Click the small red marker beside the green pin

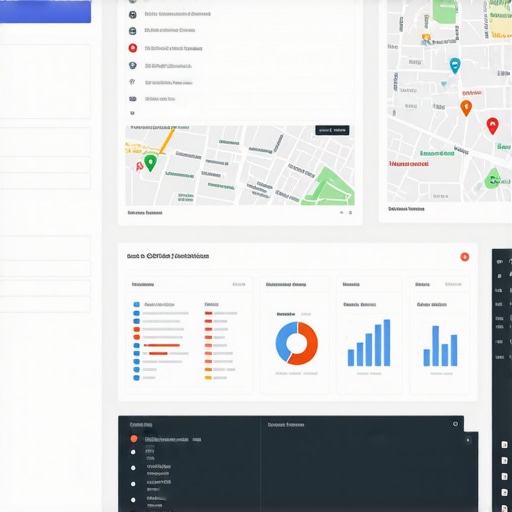[139, 166]
